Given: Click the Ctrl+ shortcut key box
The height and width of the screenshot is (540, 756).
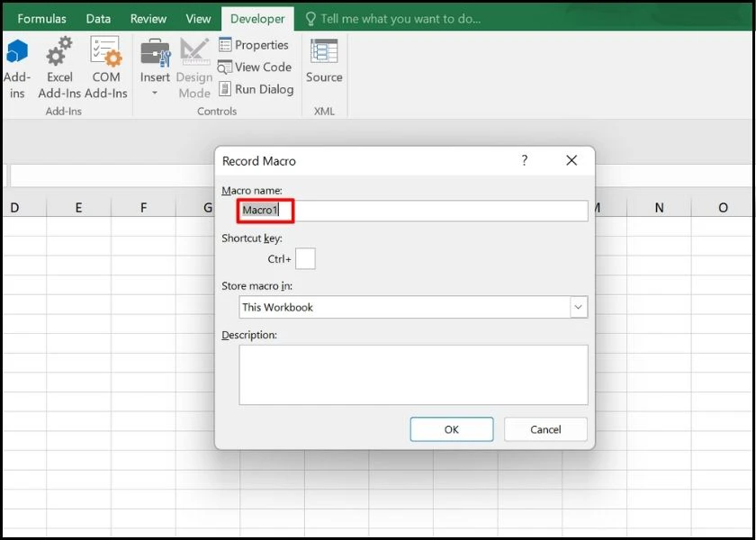Looking at the screenshot, I should [x=305, y=259].
